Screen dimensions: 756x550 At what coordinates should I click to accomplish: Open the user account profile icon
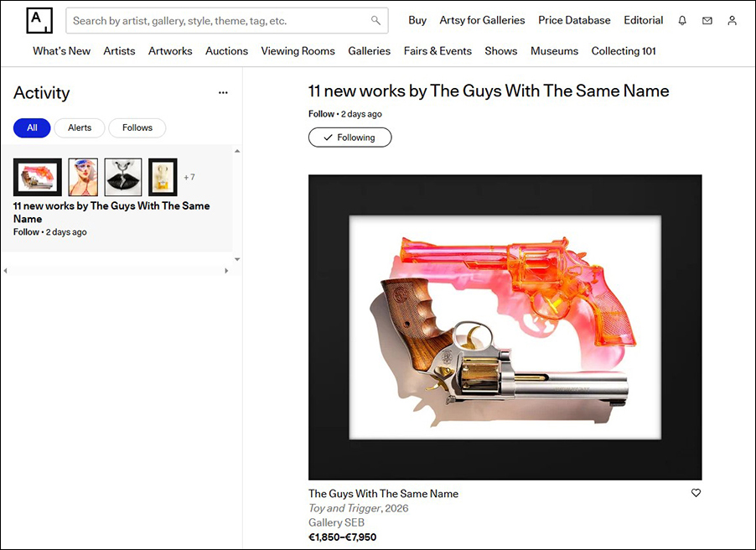pos(732,20)
